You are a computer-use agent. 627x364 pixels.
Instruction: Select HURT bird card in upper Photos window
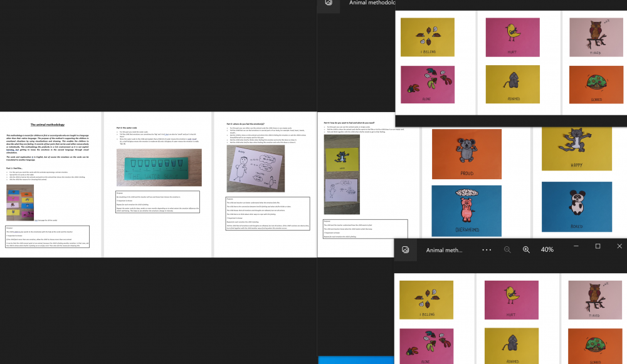coord(513,37)
